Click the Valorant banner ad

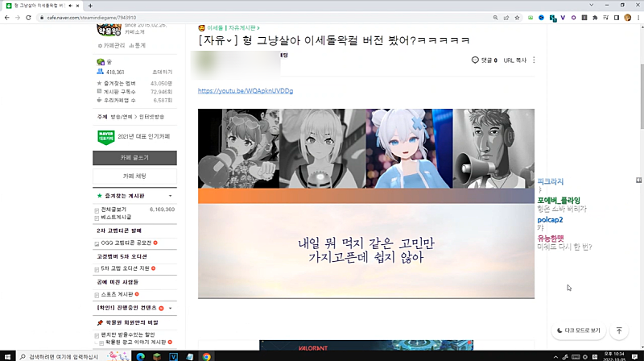tap(366, 346)
